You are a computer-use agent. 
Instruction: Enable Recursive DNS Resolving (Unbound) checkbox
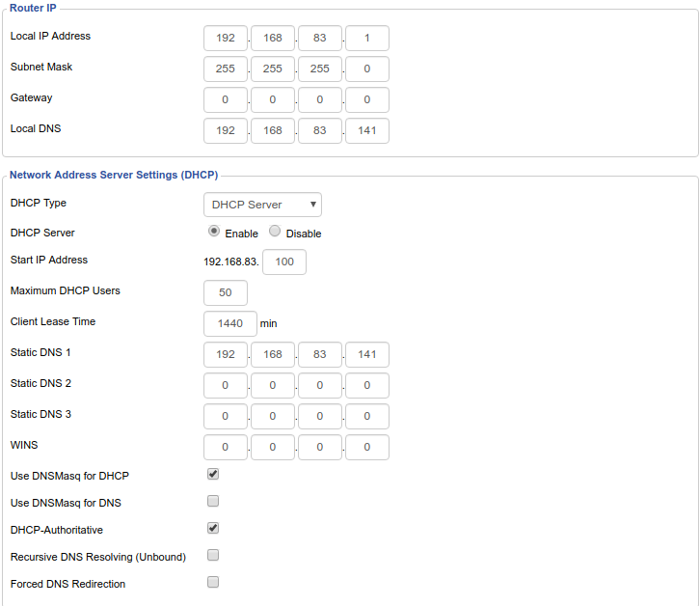213,556
